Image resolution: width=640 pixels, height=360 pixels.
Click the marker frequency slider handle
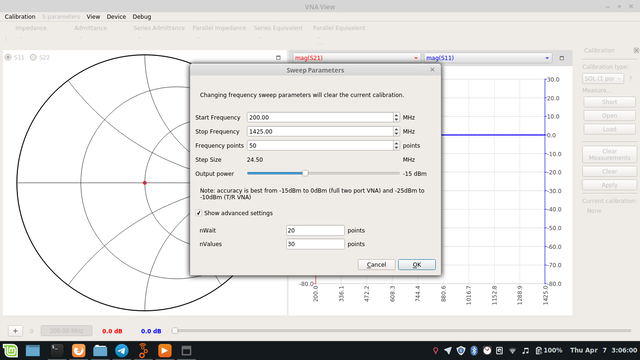(x=175, y=331)
